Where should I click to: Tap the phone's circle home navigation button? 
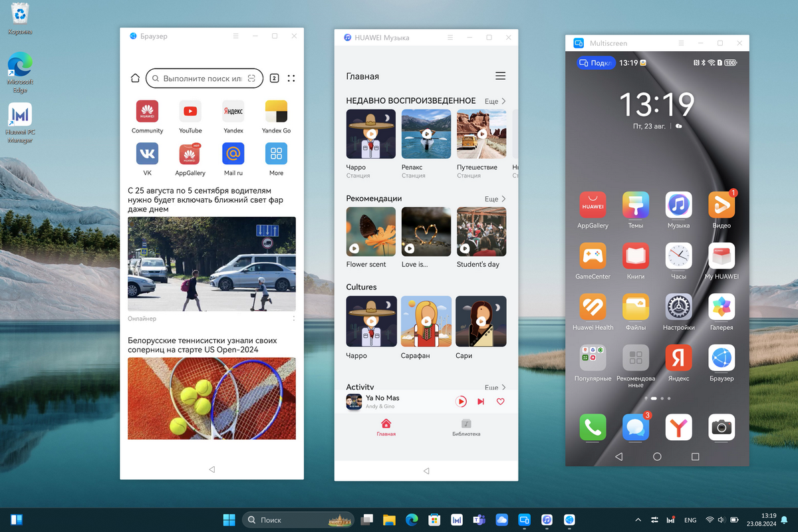(x=657, y=457)
